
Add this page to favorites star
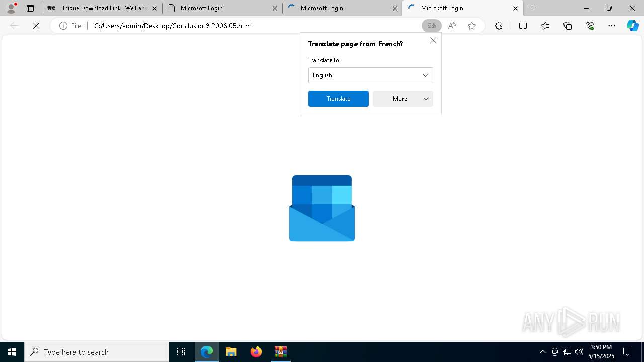click(472, 26)
